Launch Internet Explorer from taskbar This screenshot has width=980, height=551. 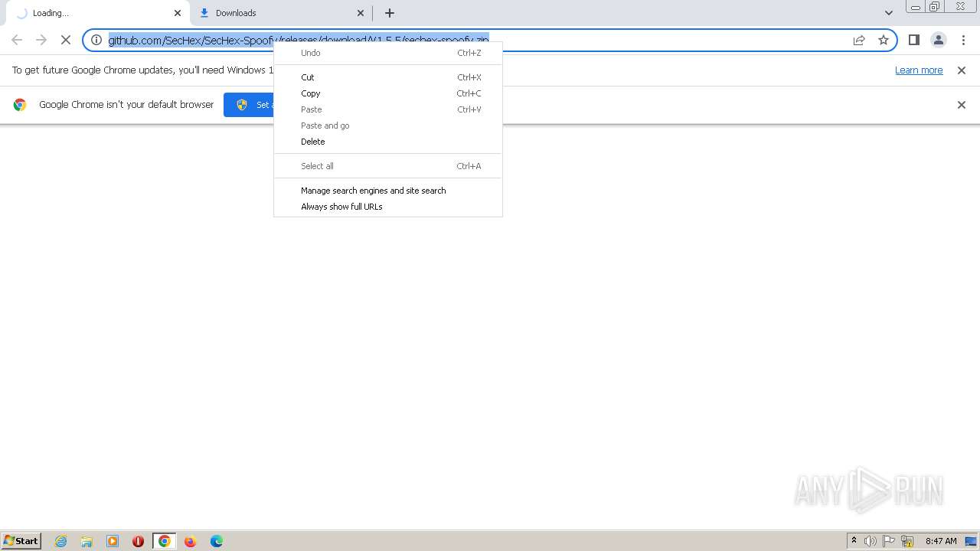[x=61, y=541]
